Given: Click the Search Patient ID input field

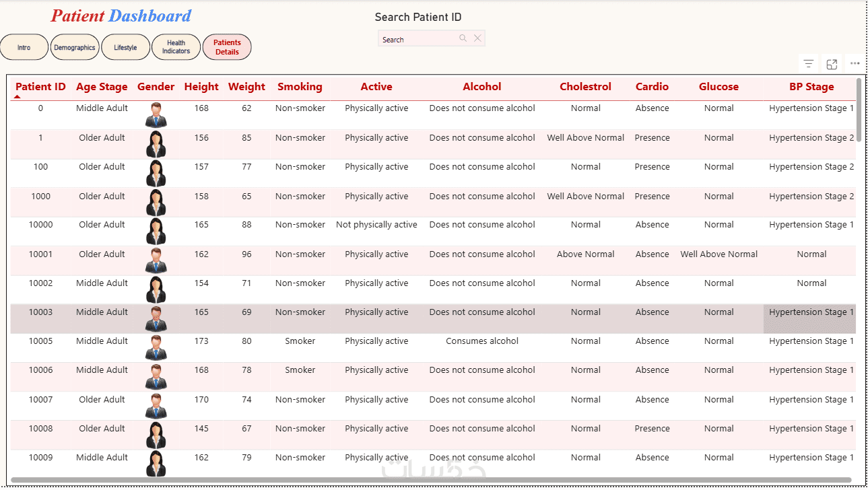Looking at the screenshot, I should pos(419,39).
